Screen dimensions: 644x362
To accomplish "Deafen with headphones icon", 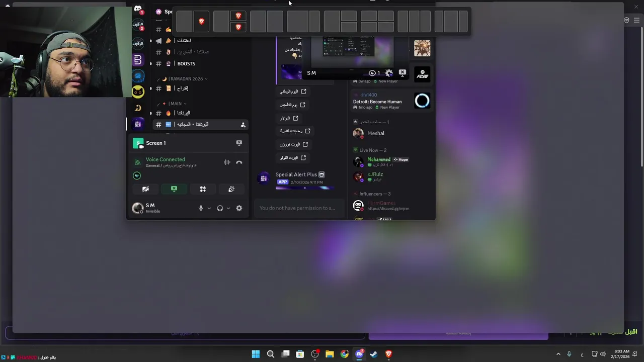I will click(220, 208).
